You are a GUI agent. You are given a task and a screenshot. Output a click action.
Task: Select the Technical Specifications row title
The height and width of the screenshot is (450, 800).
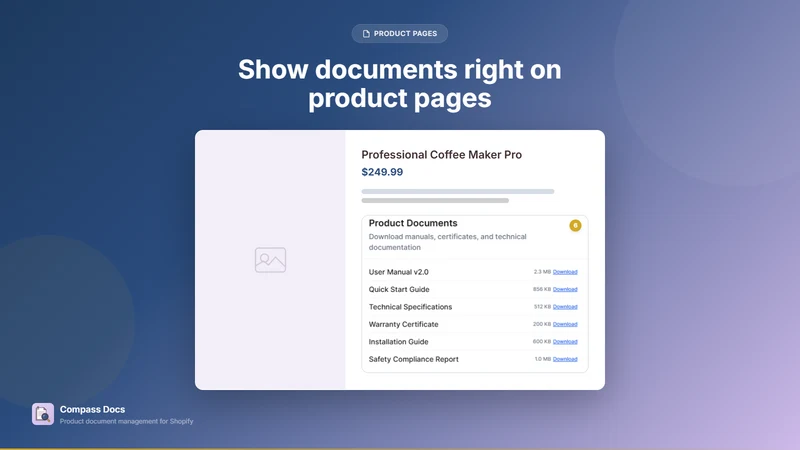410,307
